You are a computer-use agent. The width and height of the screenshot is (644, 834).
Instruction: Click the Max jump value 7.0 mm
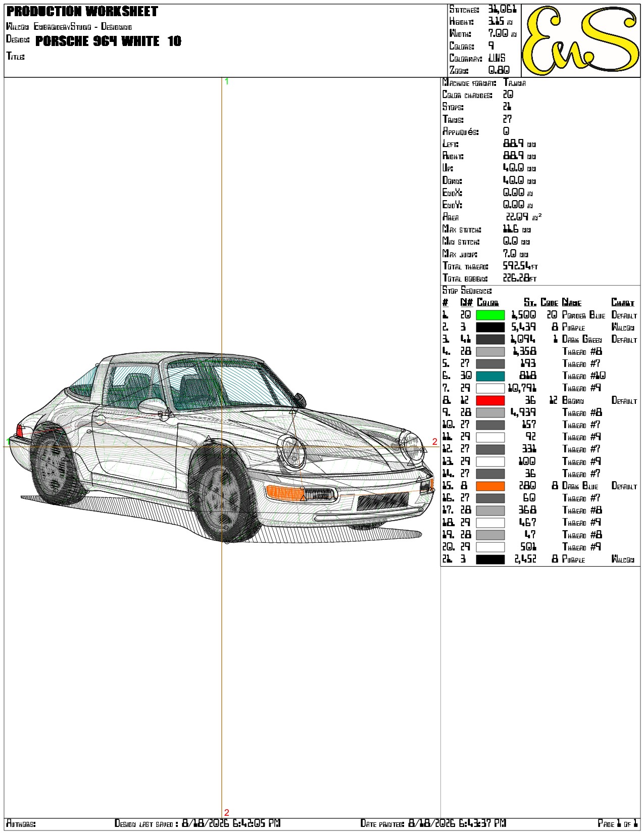click(515, 254)
